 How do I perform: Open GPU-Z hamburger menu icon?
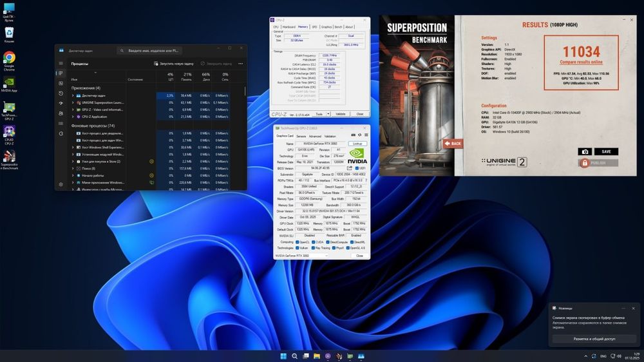(x=366, y=135)
